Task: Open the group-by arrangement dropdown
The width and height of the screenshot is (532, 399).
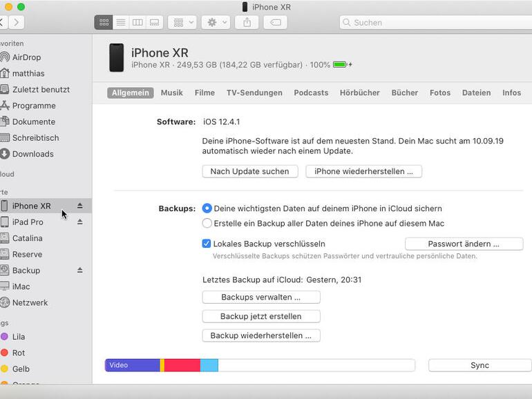Action: point(182,22)
